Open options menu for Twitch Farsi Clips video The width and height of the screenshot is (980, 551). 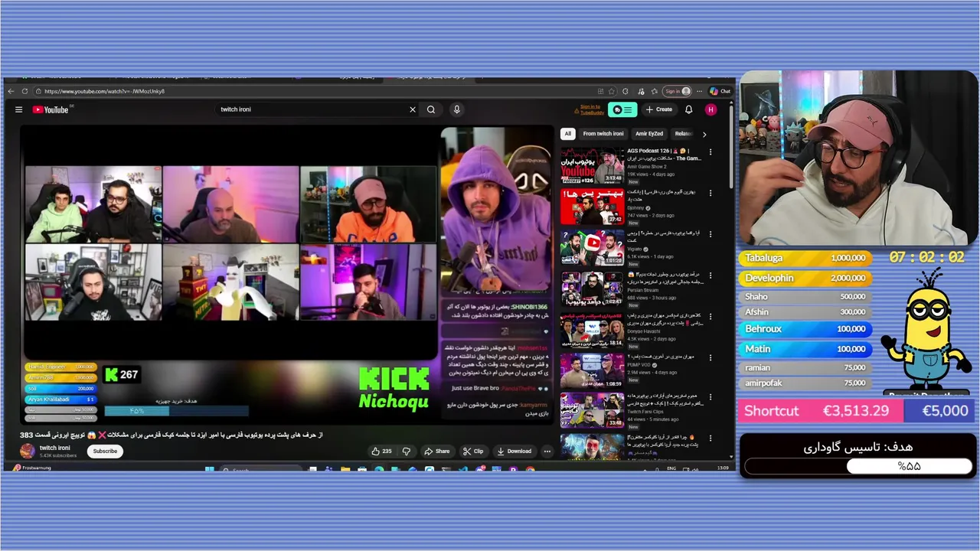[x=710, y=396]
